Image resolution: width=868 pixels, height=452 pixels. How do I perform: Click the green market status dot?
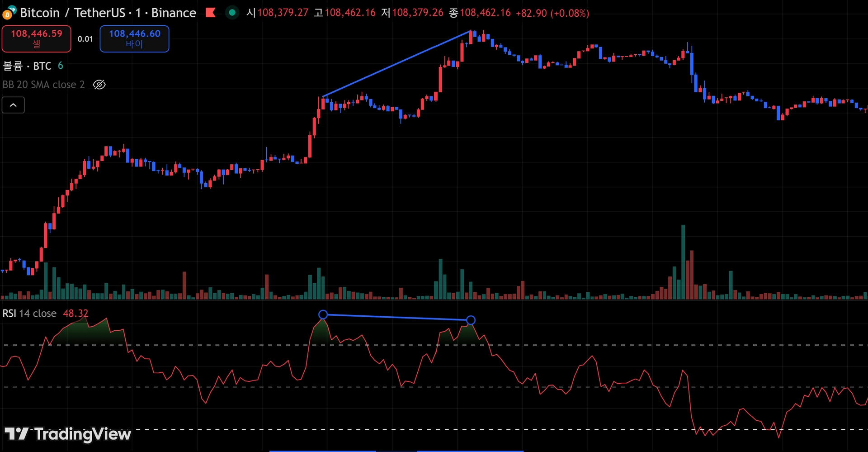[232, 13]
